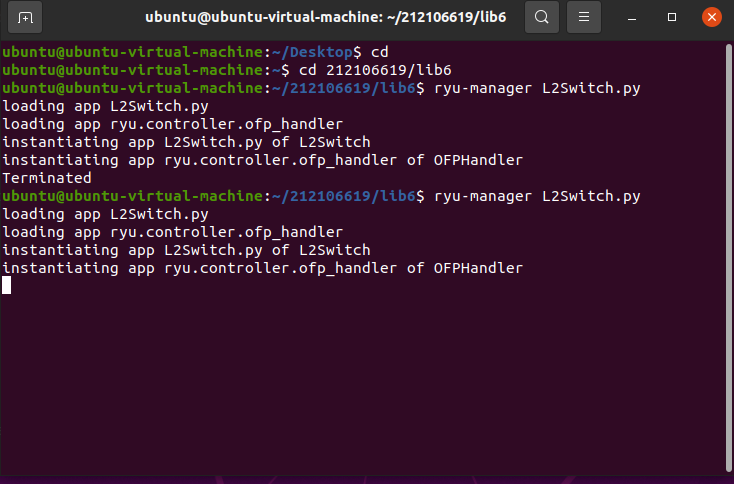The height and width of the screenshot is (484, 734).
Task: Maximize the terminal window
Action: (x=673, y=17)
